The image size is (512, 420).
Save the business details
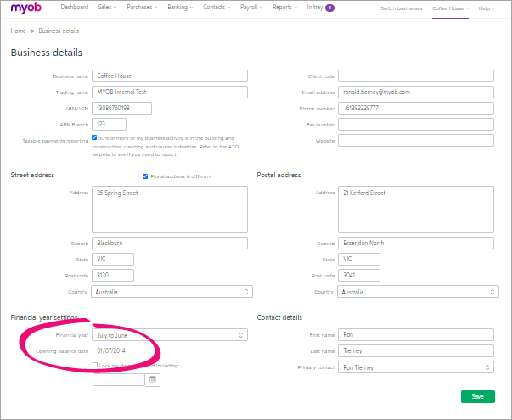477,397
